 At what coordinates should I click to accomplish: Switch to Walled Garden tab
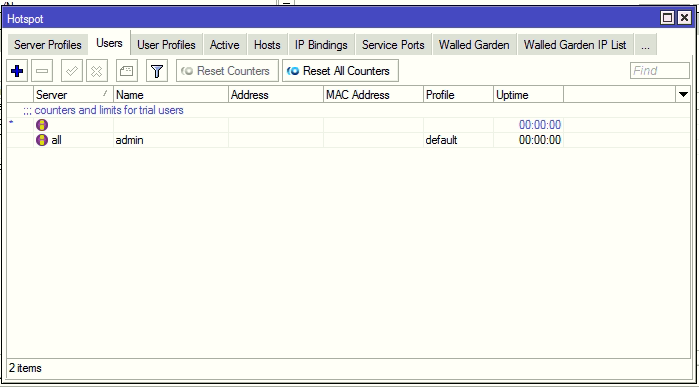(474, 45)
